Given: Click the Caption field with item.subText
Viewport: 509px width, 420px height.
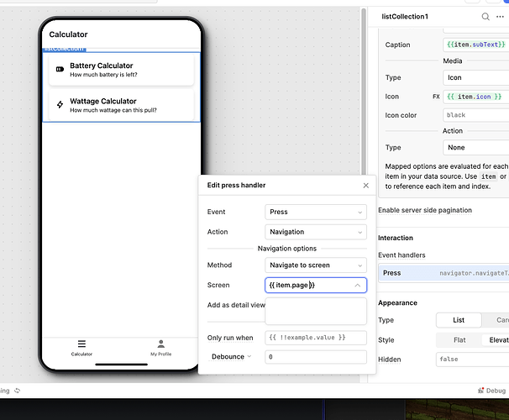Looking at the screenshot, I should click(x=476, y=45).
